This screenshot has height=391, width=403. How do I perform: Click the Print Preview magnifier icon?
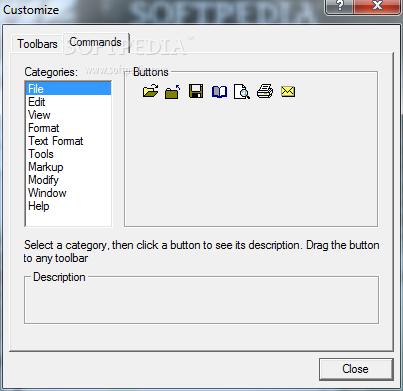(242, 92)
